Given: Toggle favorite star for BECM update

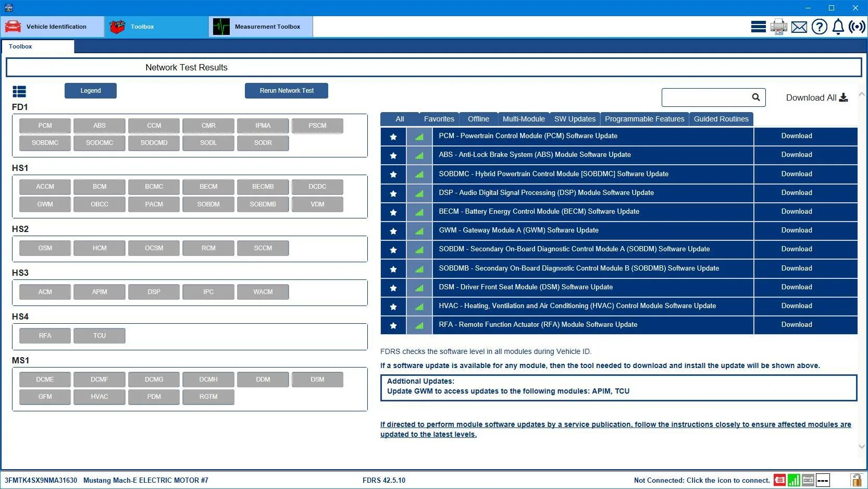Looking at the screenshot, I should (x=393, y=212).
